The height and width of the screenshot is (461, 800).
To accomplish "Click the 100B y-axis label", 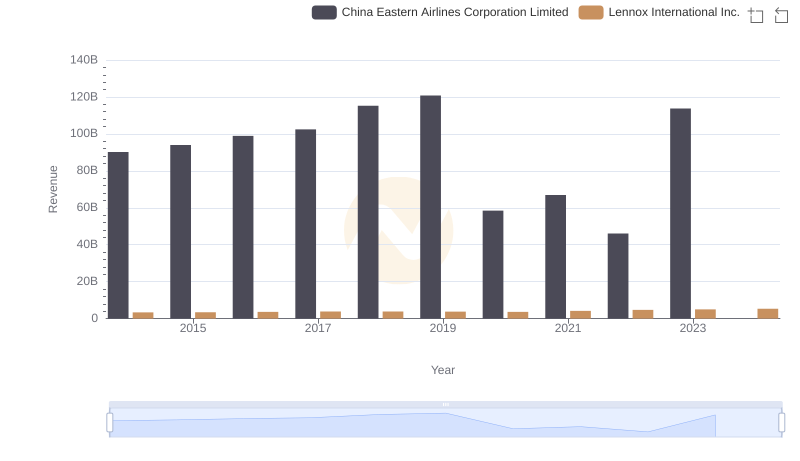I will click(x=84, y=134).
